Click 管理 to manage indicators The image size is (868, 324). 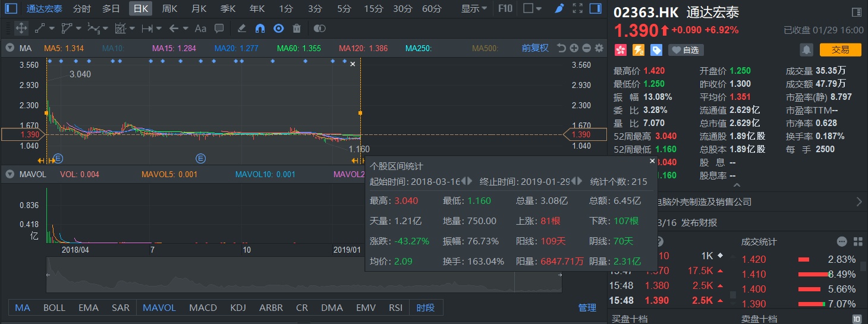[x=587, y=307]
